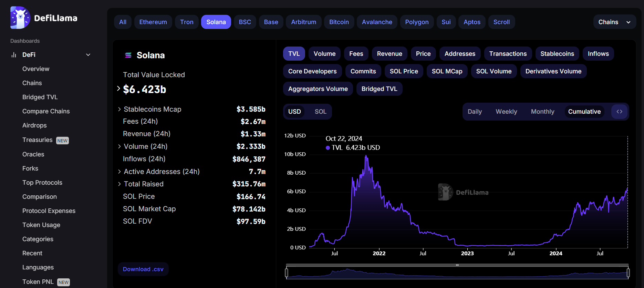The image size is (644, 288).
Task: Switch chart denomination to SOL
Action: (320, 112)
